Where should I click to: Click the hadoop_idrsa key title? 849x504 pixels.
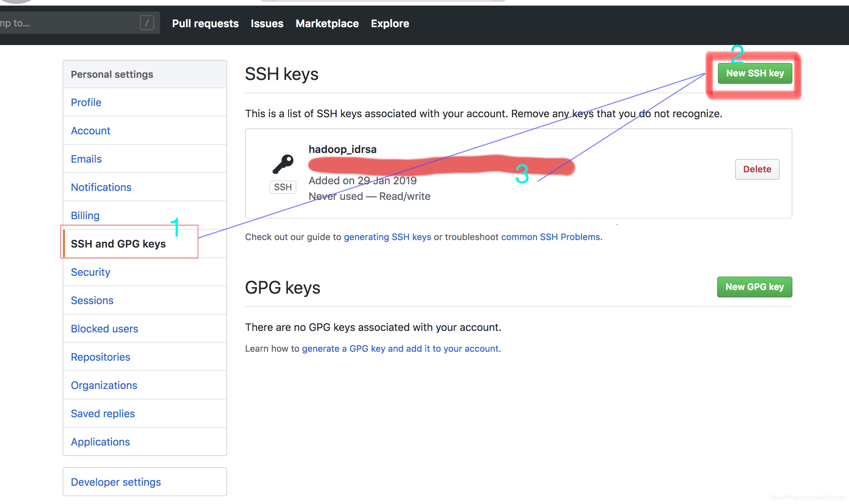[343, 149]
